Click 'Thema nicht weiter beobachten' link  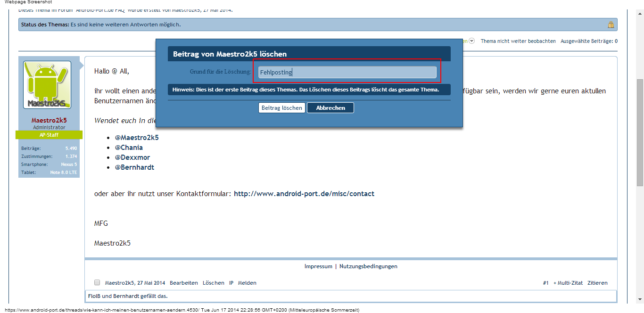[x=518, y=41]
